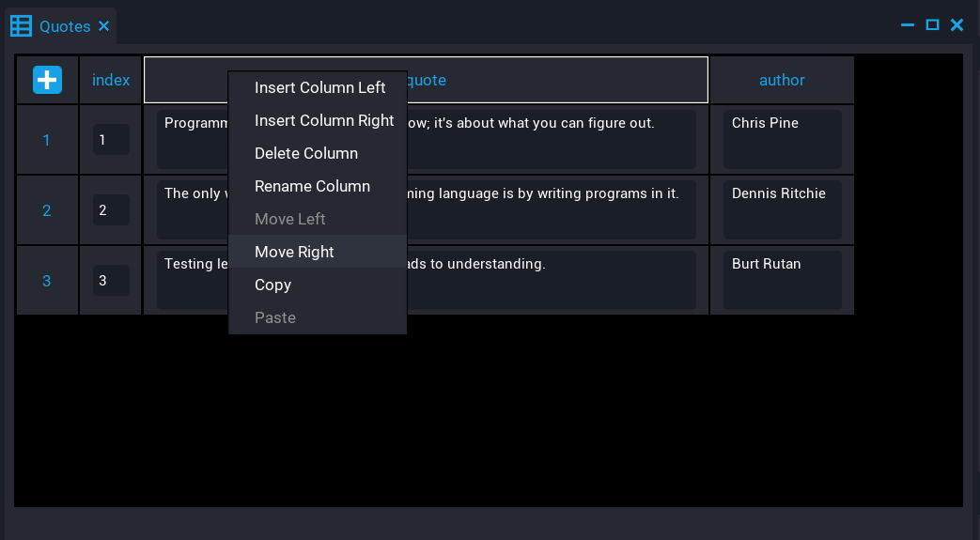Click the Quotes table icon in tab
This screenshot has width=980, height=540.
pos(21,26)
